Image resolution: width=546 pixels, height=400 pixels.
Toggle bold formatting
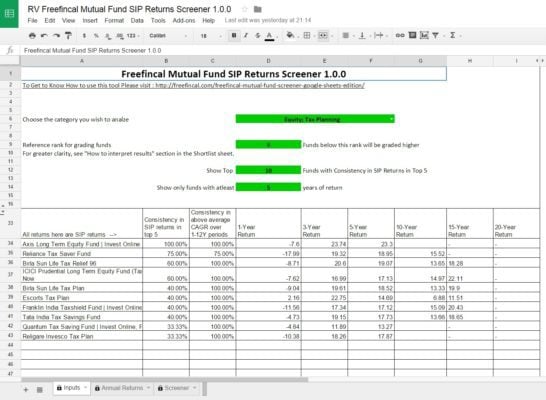(x=234, y=35)
